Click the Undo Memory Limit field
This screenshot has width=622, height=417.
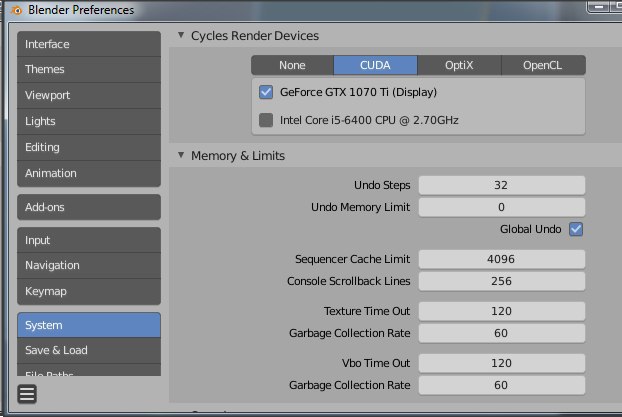click(x=502, y=207)
